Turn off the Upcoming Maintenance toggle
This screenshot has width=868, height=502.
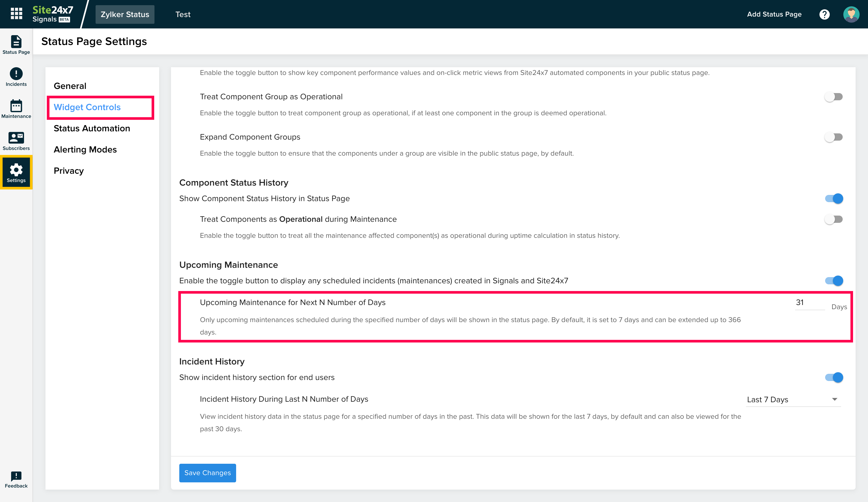coord(834,280)
